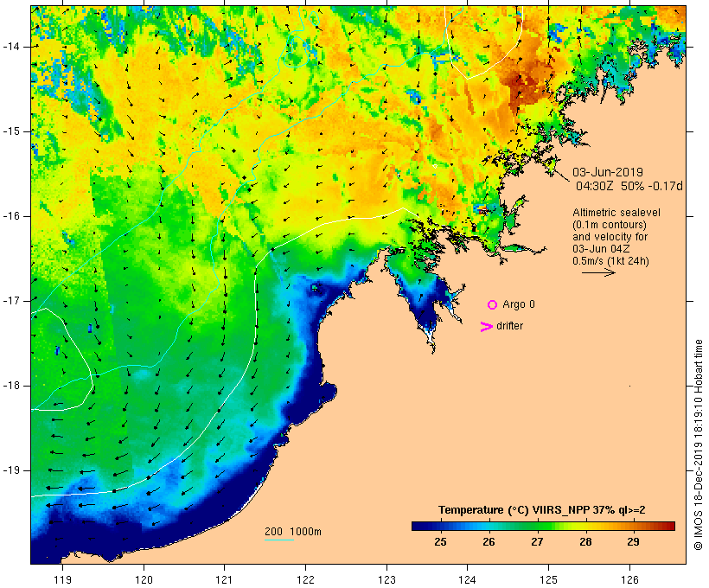
Task: Click the magenta Argo circle legend marker
Action: pos(493,305)
